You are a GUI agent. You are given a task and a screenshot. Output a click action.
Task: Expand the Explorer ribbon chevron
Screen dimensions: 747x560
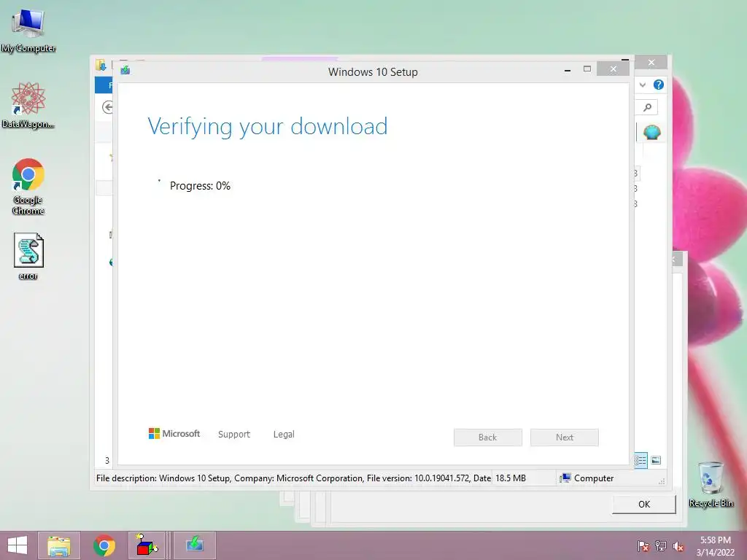[643, 85]
